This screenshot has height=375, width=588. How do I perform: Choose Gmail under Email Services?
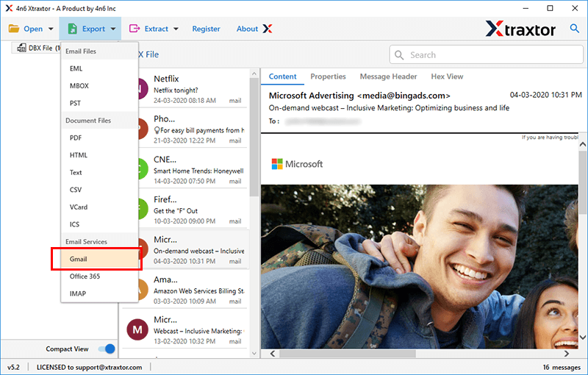[x=99, y=259]
